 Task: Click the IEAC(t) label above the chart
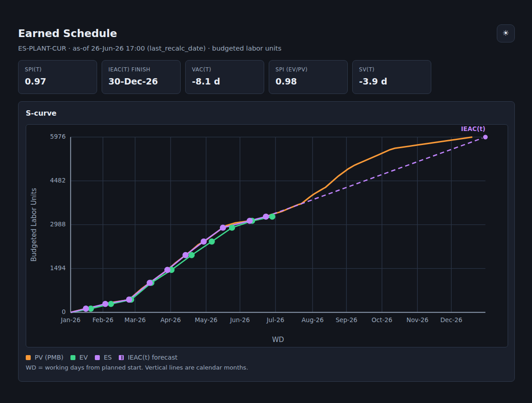473,129
